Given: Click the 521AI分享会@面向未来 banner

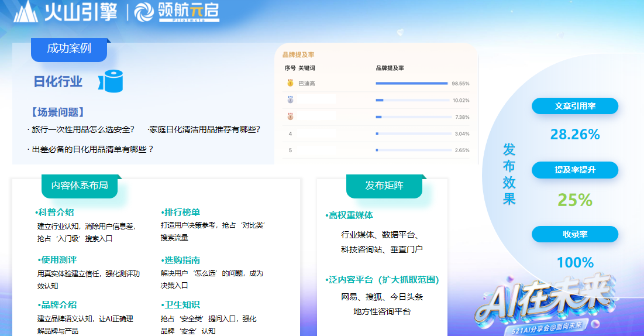Looking at the screenshot, I should click(546, 328).
